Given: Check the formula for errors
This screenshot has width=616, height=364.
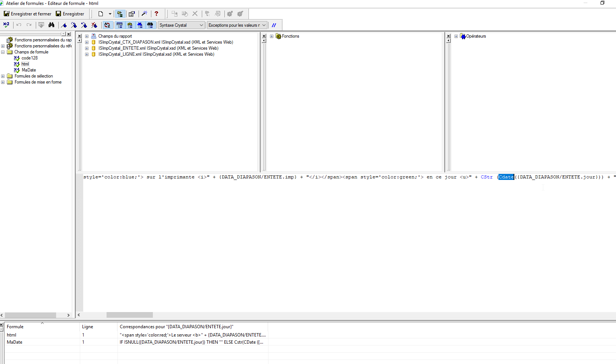Looking at the screenshot, I should tap(6, 25).
